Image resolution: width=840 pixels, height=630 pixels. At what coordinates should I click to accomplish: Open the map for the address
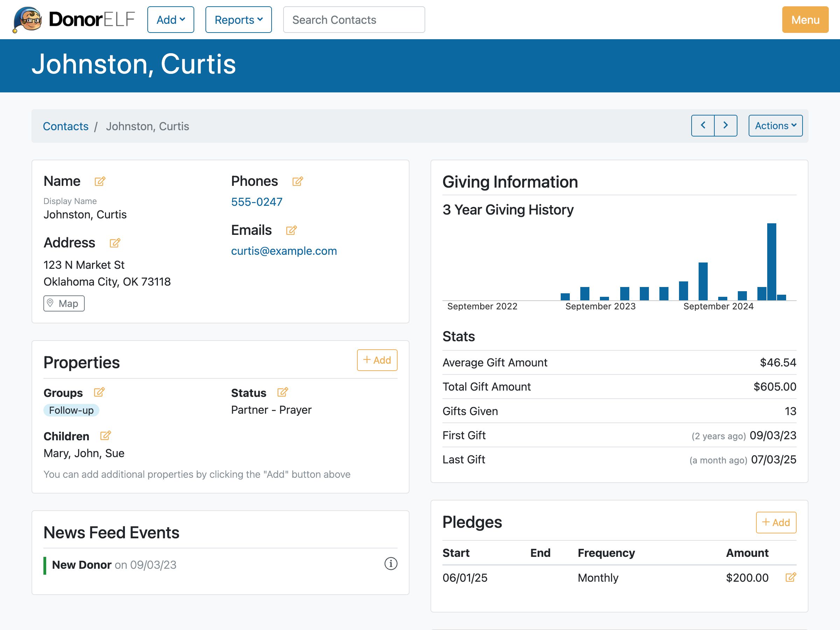[64, 303]
